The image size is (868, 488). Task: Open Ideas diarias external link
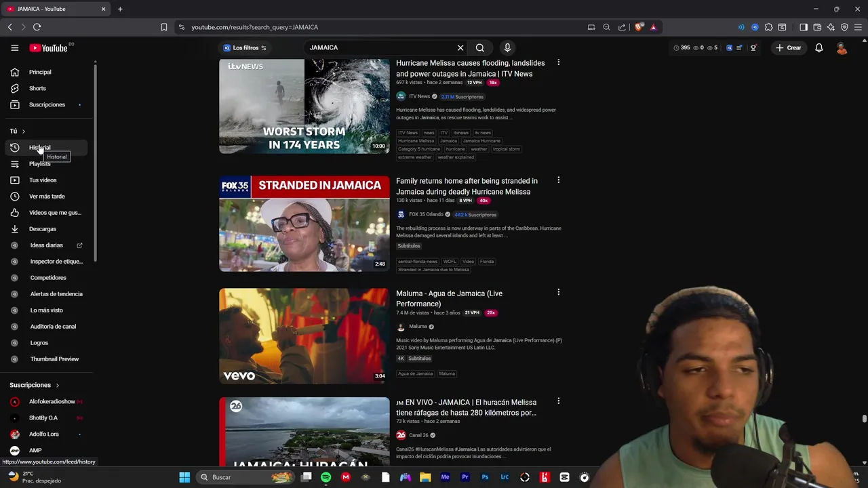pos(47,245)
